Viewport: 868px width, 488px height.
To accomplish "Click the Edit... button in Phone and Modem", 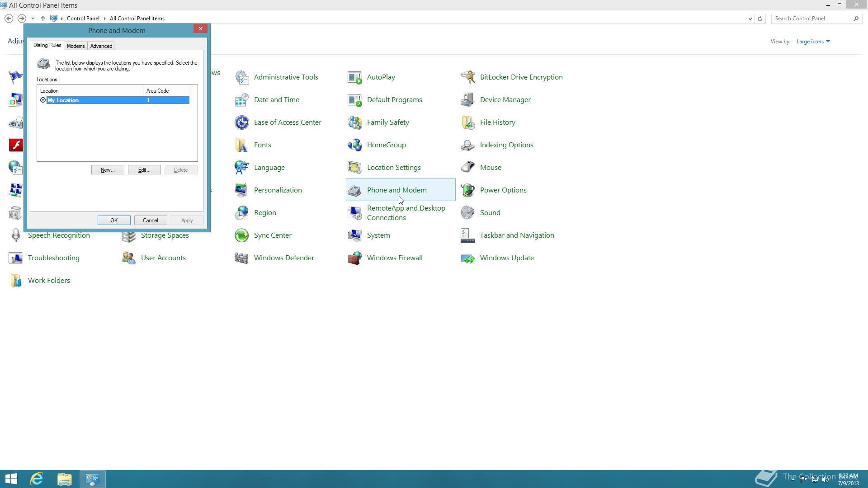I will 144,170.
